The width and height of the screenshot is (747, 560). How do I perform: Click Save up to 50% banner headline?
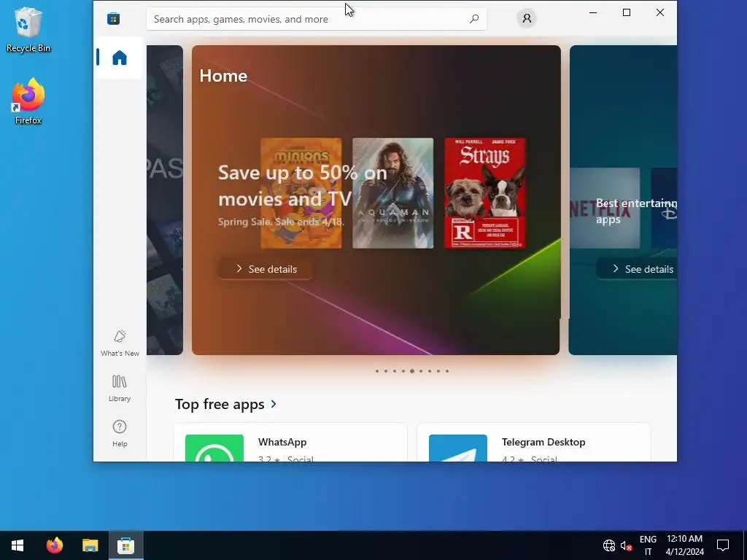tap(303, 186)
